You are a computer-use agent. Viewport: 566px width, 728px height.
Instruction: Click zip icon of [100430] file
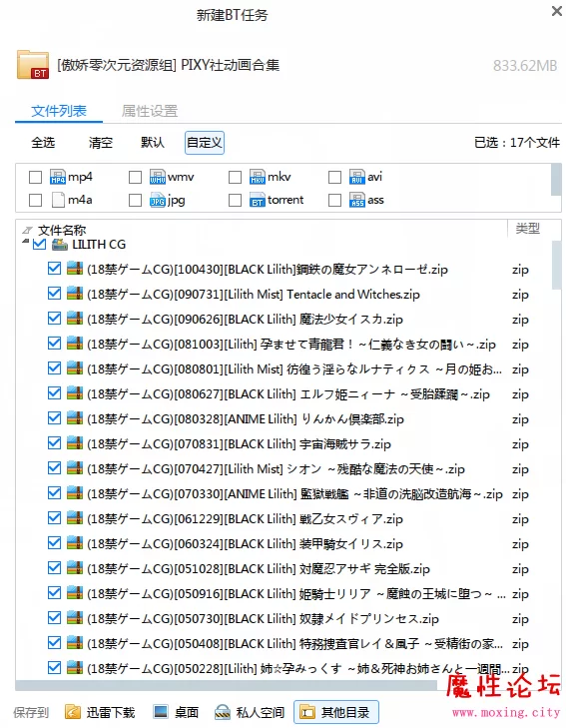coord(75,269)
